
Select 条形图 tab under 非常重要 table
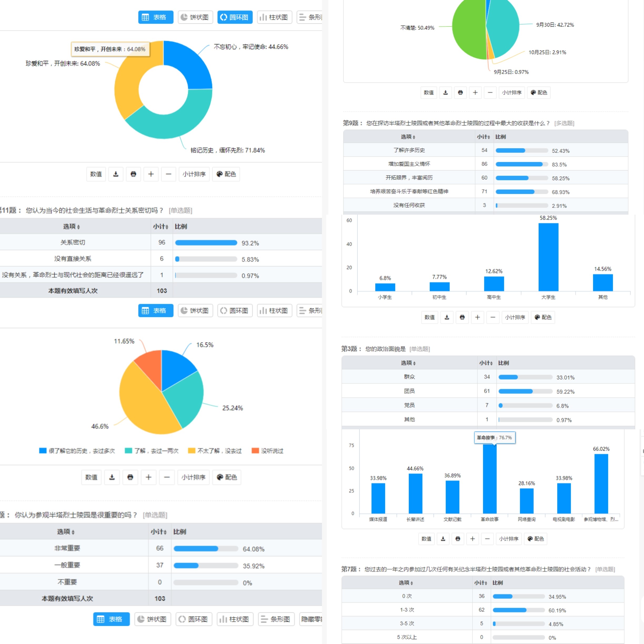click(x=276, y=619)
